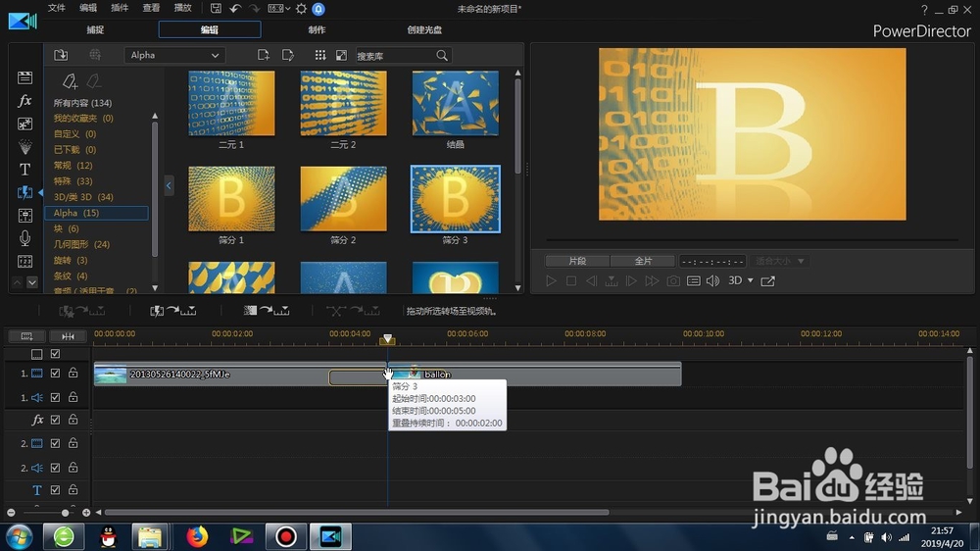980x551 pixels.
Task: Switch to the 创建光盘 tab
Action: pyautogui.click(x=424, y=29)
